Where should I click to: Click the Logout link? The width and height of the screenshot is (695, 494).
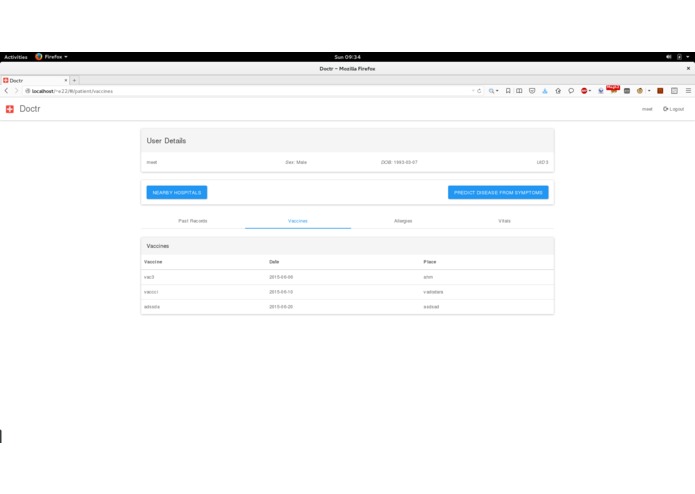[674, 109]
